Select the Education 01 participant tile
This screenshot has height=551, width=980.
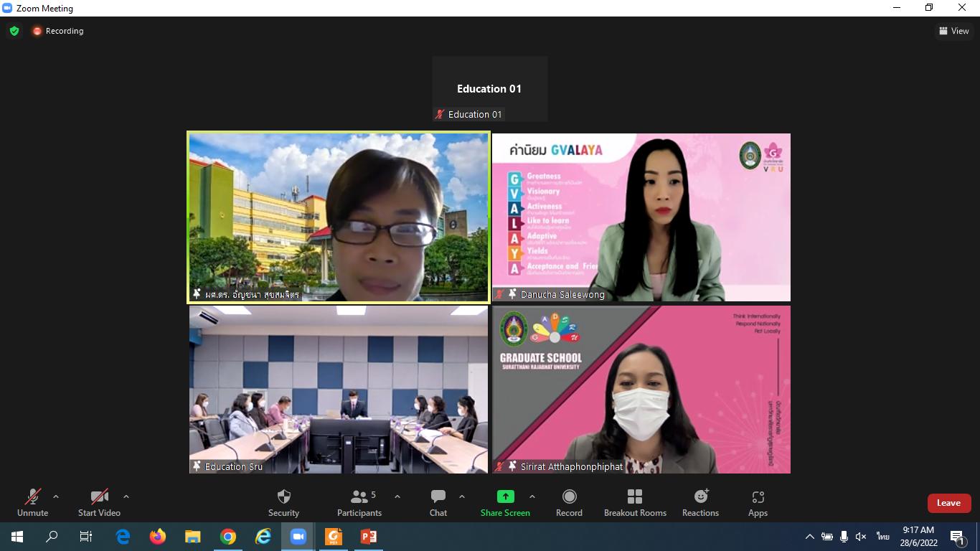coord(490,89)
